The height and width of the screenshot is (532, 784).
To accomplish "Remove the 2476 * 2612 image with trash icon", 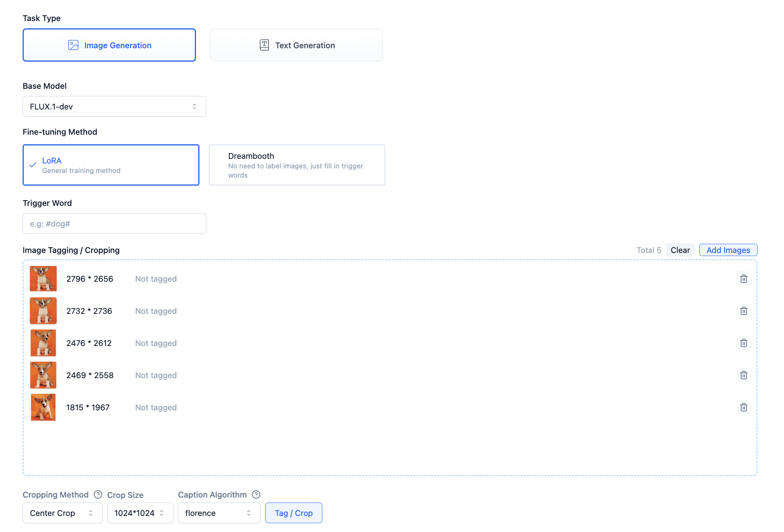I will tap(743, 343).
